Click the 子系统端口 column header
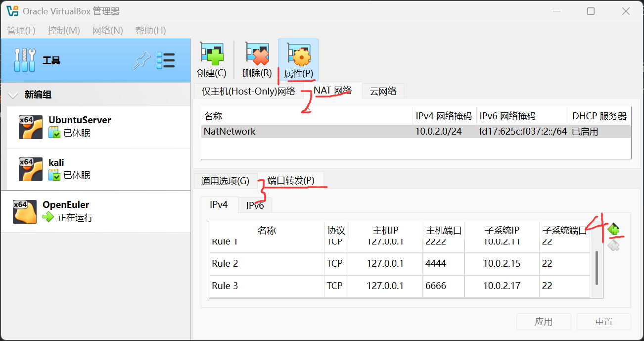The image size is (644, 341). [564, 230]
